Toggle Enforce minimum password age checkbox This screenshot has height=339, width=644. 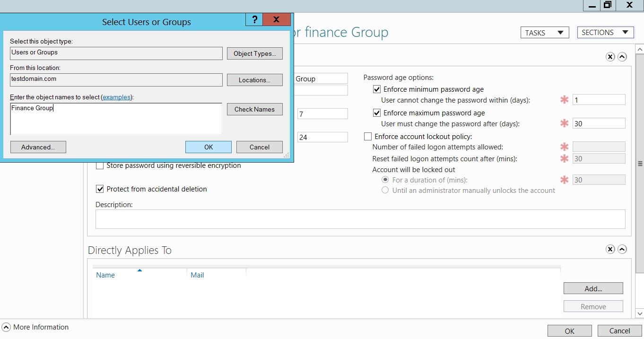(377, 89)
